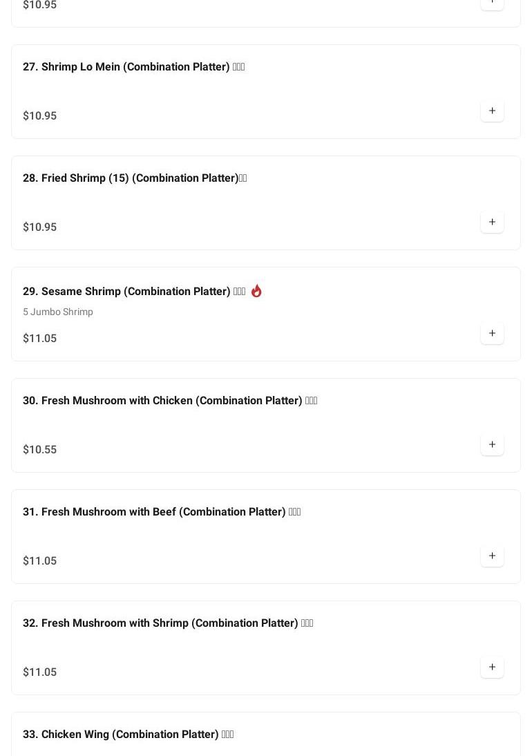532x756 pixels.
Task: Click the $11.05 price of Mushroom with Shrimp
Action: coord(40,672)
